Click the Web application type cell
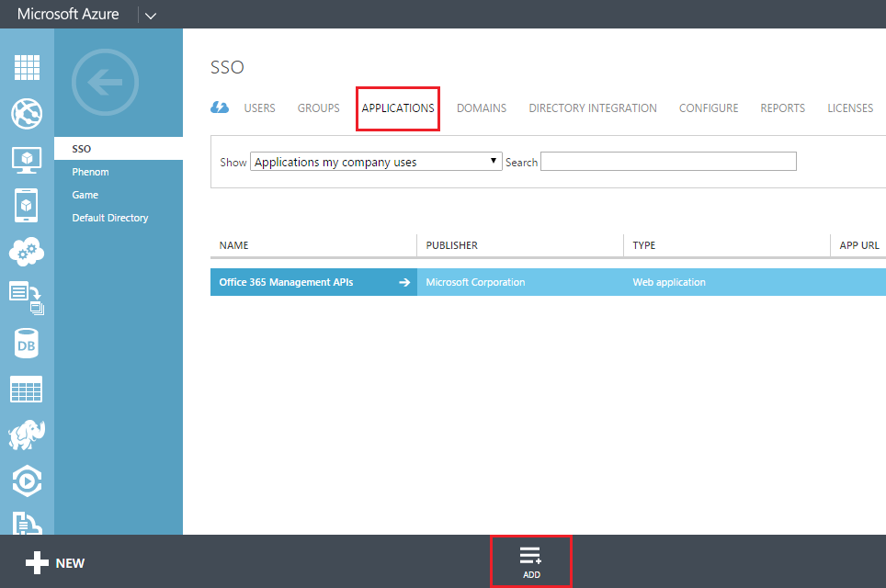 [669, 282]
